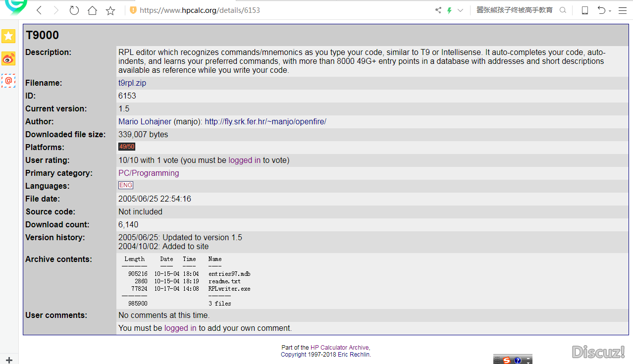Bookmark this page with the star icon

point(110,10)
